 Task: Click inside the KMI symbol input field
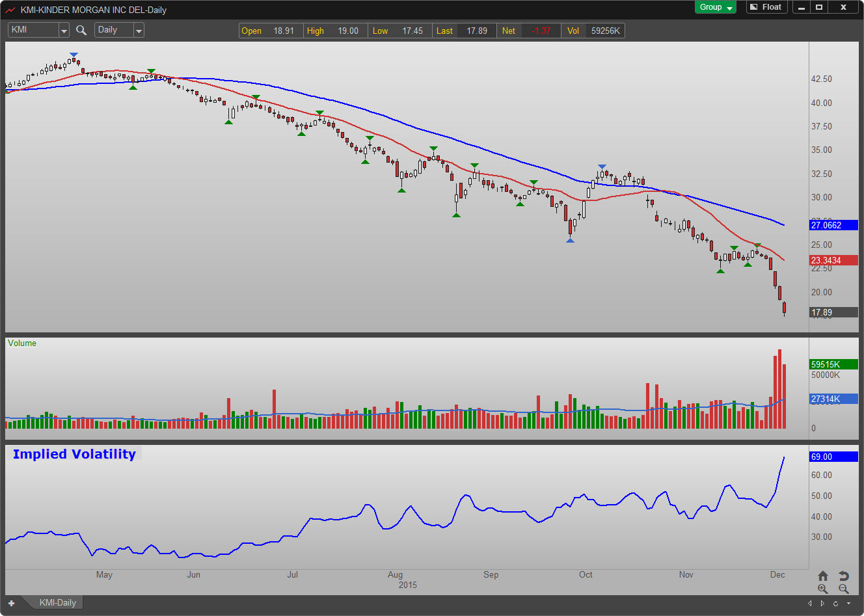tap(33, 30)
